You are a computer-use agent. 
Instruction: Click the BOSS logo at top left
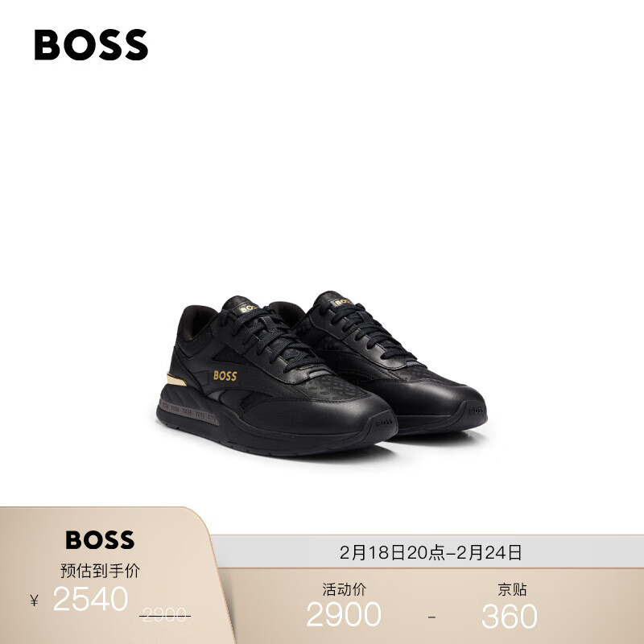point(91,45)
